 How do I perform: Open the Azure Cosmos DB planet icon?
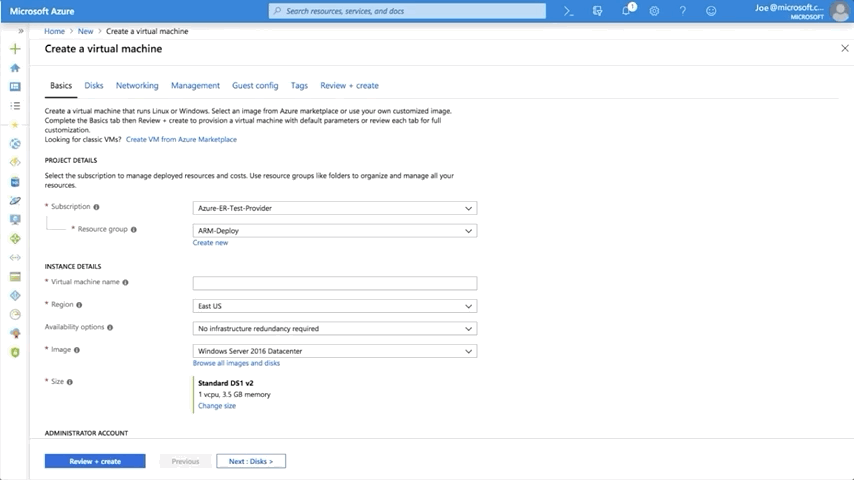(15, 201)
